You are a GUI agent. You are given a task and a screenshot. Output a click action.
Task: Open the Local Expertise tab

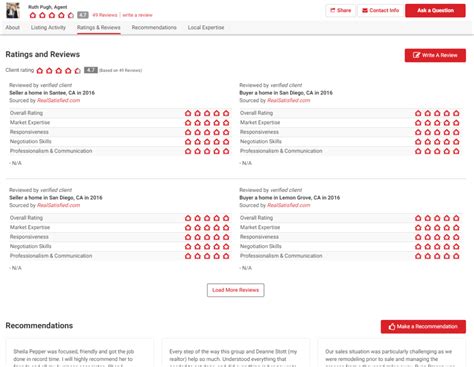point(206,27)
